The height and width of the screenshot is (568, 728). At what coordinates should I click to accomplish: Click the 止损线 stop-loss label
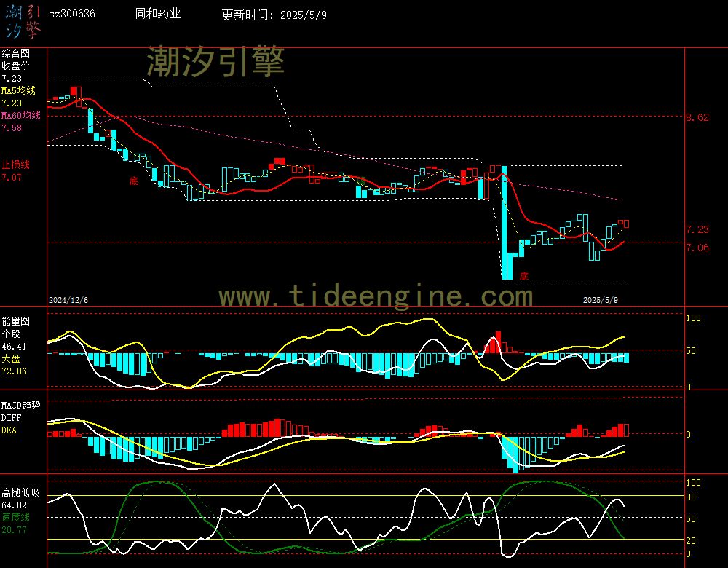click(x=15, y=165)
